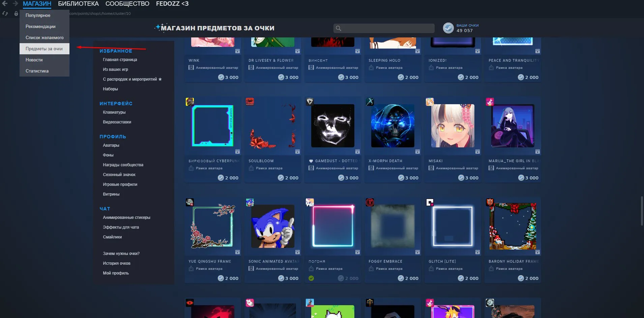The height and width of the screenshot is (318, 644).
Task: Open Награды сообщества category
Action: [x=123, y=165]
